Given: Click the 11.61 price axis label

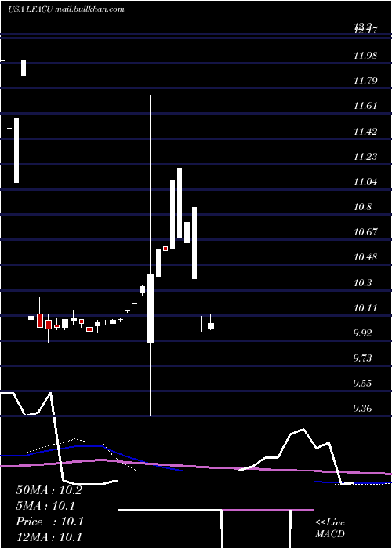Looking at the screenshot, I should 365,106.
